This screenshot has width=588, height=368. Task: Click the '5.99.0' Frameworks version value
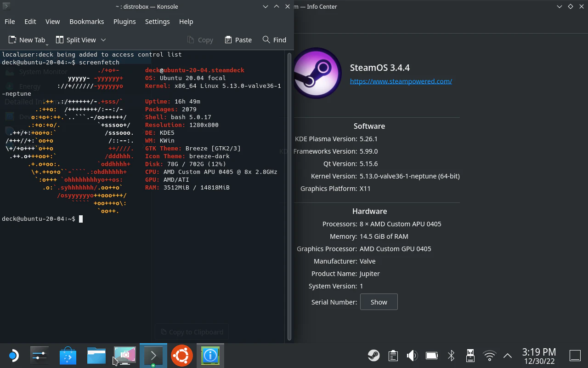(x=368, y=151)
